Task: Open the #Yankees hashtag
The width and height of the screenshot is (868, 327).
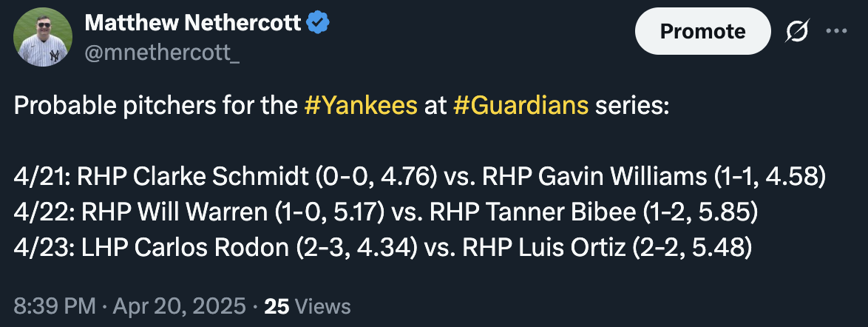Action: [x=361, y=105]
